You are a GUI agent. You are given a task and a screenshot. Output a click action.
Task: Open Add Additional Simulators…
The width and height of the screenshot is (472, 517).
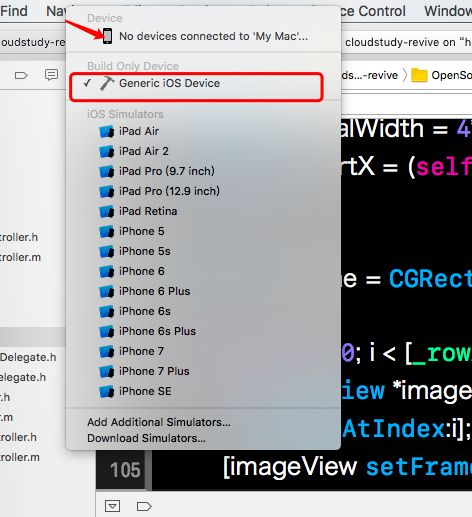click(203, 422)
